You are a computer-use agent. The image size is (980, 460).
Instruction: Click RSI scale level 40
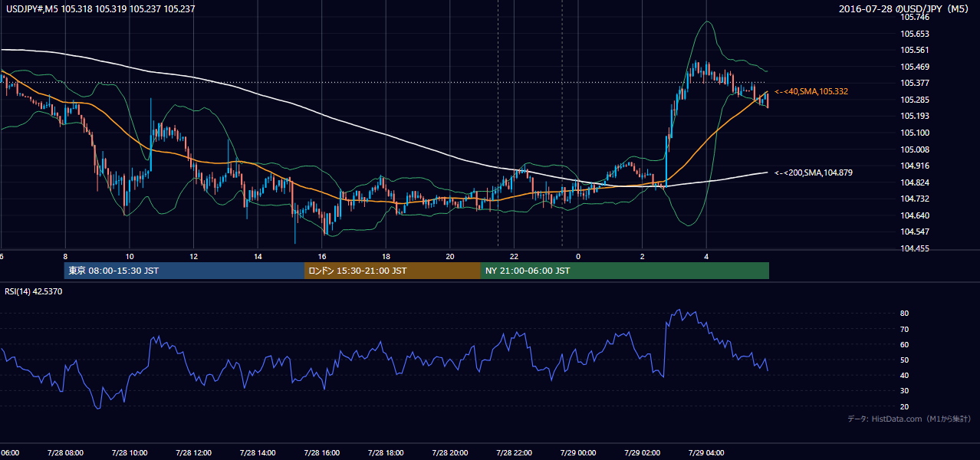click(x=905, y=375)
